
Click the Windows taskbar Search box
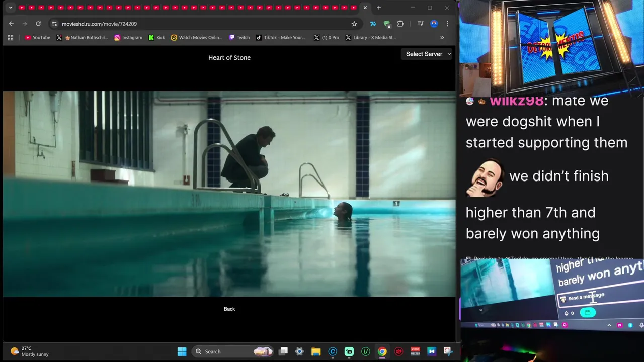coord(233,351)
